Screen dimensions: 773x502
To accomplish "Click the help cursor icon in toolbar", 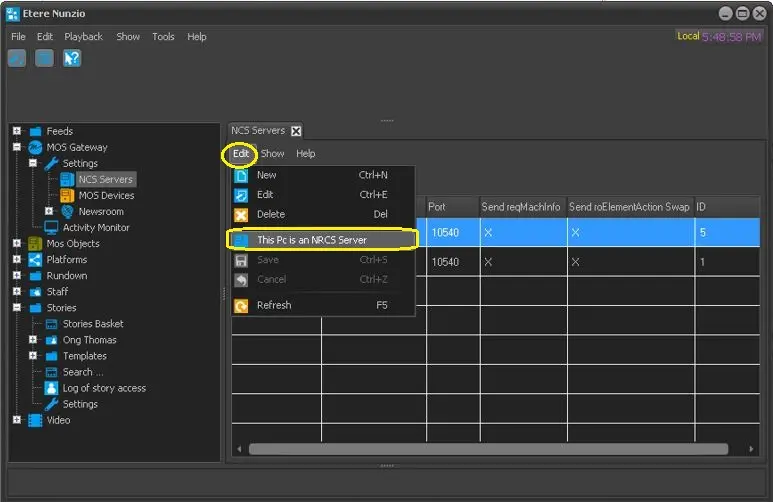I will tap(72, 58).
